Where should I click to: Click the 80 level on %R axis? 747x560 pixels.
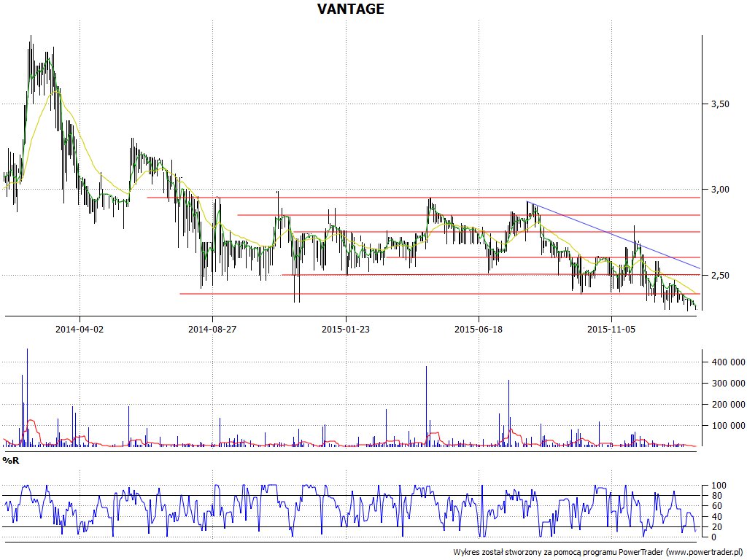[x=716, y=496]
